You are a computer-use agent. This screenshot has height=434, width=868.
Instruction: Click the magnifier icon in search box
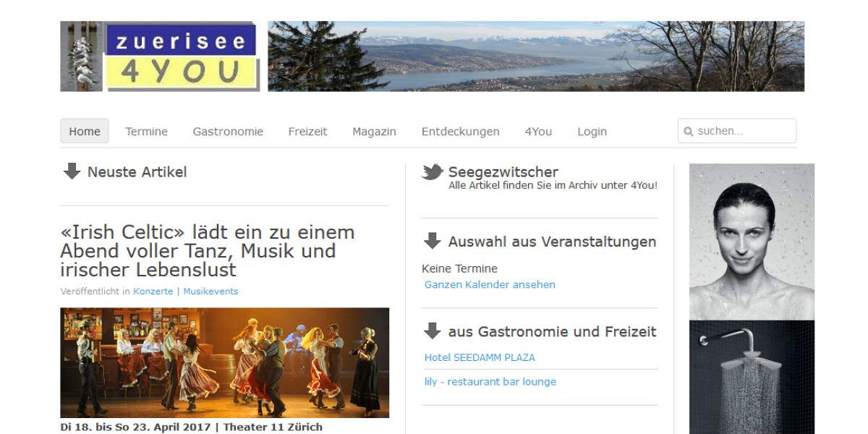[689, 132]
